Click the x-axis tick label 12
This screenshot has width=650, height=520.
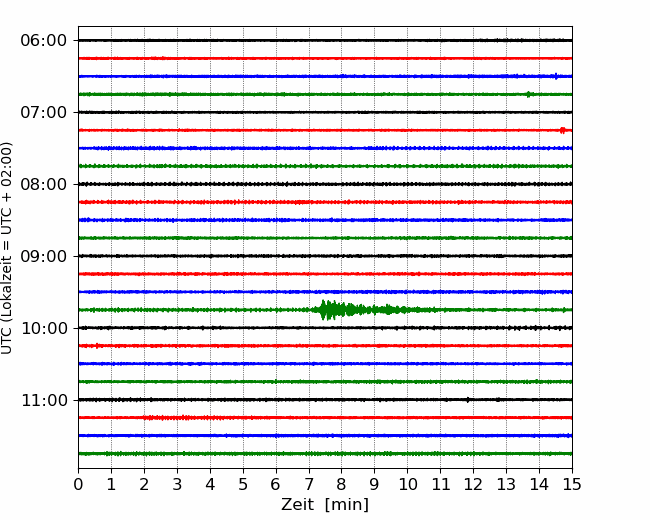[473, 484]
